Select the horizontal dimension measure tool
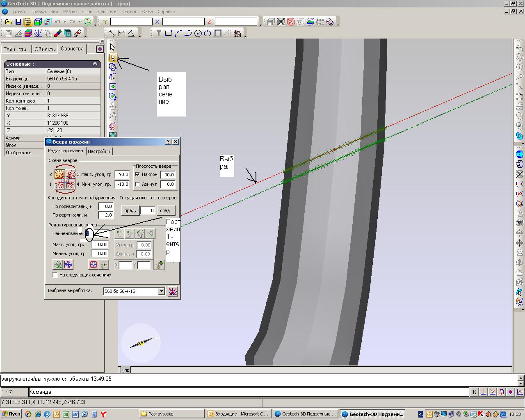The image size is (525, 420). (122, 33)
